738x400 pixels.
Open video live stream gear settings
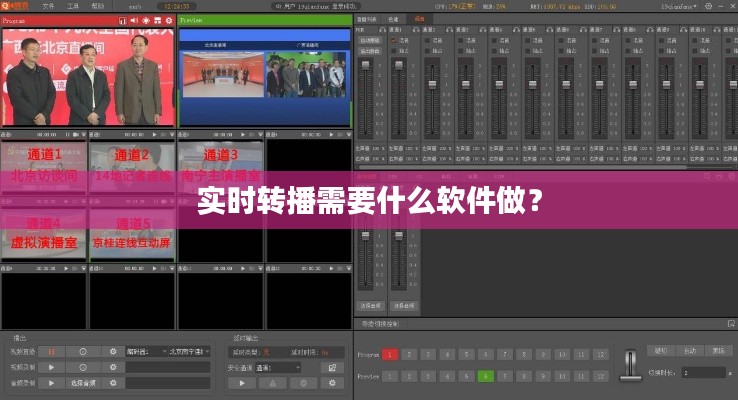pos(113,352)
